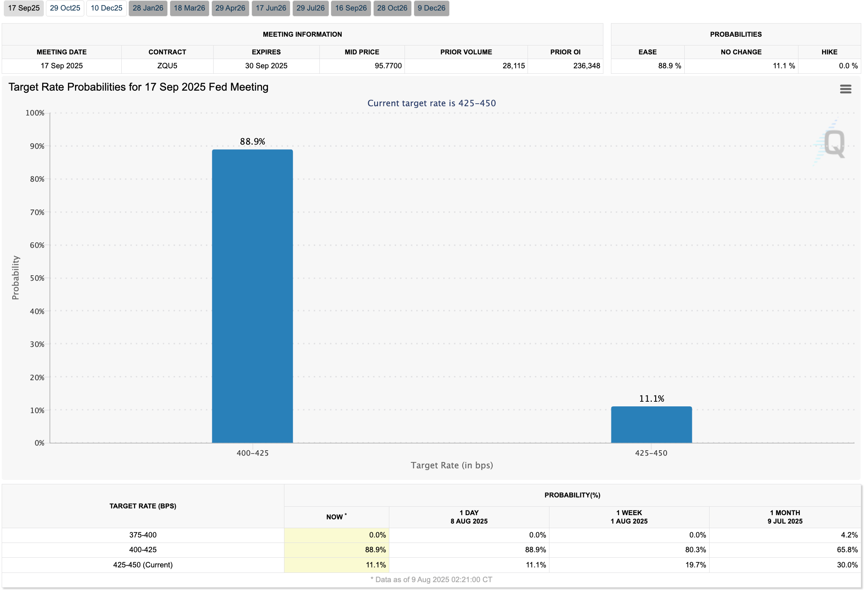Select the 28 Oct26 meeting tab
The width and height of the screenshot is (868, 591).
point(392,8)
